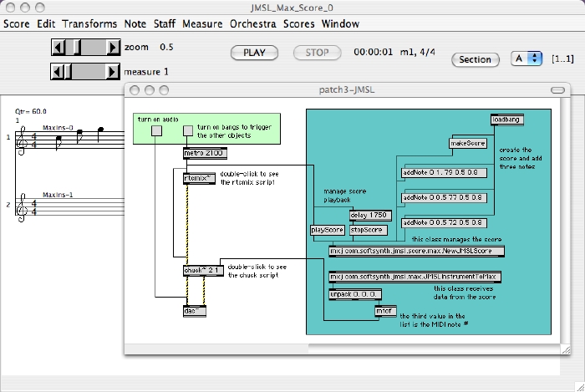Viewport: 585px width, 392px height.
Task: Toggle the turn on audio box
Action: (157, 130)
